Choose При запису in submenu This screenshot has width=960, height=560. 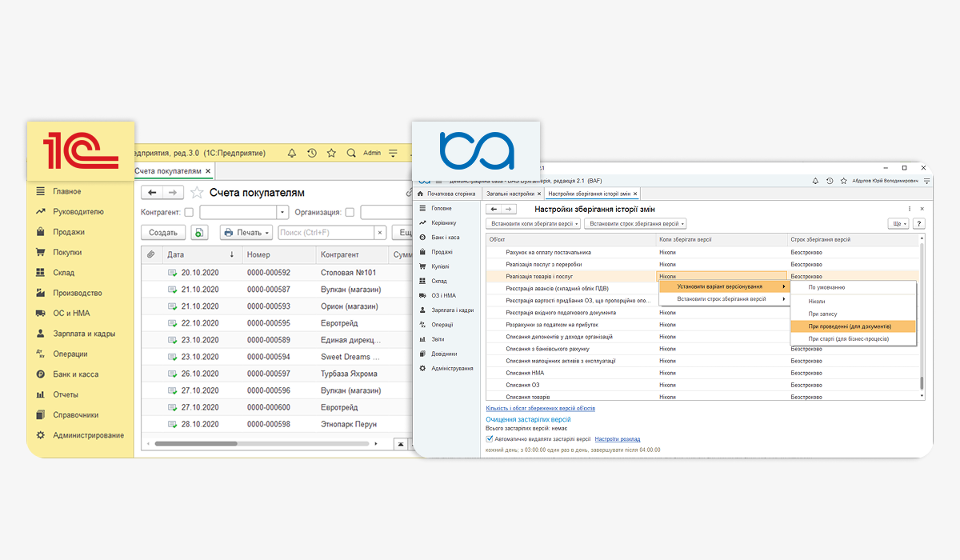pyautogui.click(x=852, y=314)
